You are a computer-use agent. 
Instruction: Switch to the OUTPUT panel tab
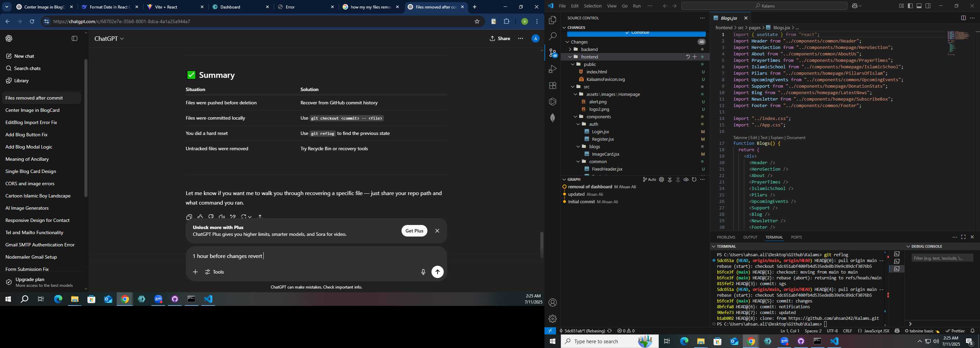coord(750,237)
